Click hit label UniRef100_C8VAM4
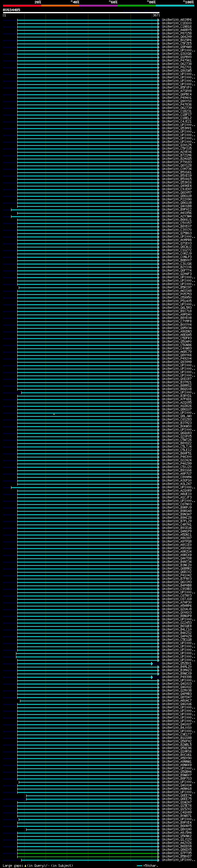The height and width of the screenshot is (868, 197). [x=177, y=477]
